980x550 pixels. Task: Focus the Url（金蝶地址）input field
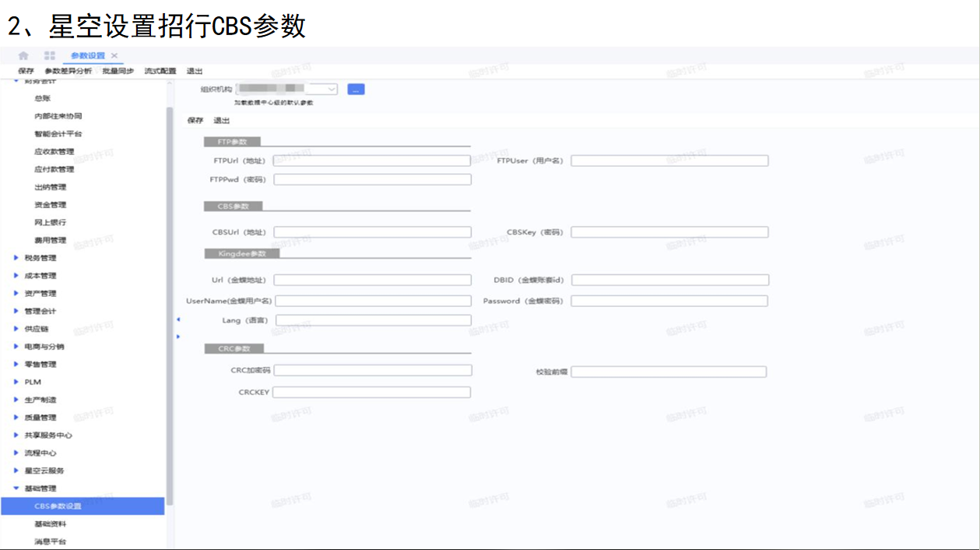(x=372, y=280)
